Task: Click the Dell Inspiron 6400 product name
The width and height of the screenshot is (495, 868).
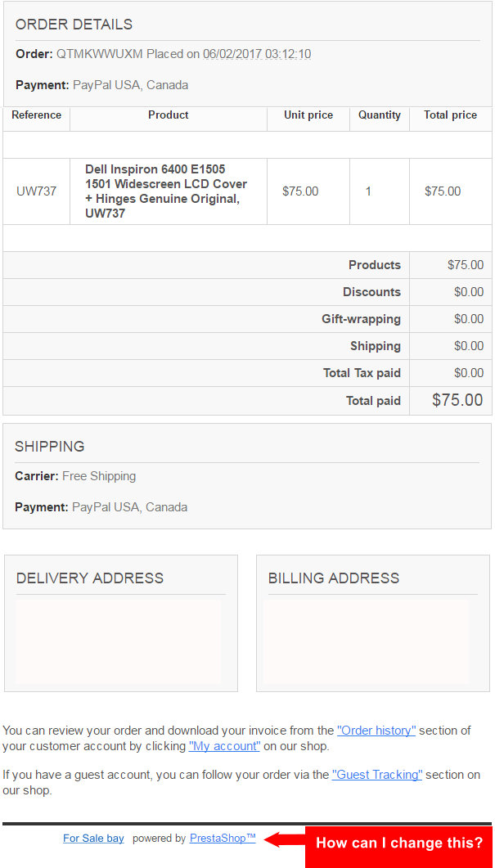Action: (166, 191)
